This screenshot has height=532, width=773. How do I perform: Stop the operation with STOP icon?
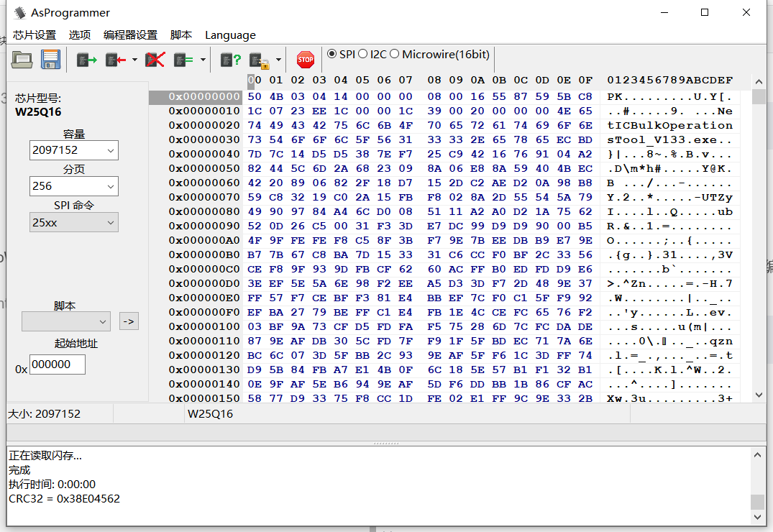tap(306, 60)
